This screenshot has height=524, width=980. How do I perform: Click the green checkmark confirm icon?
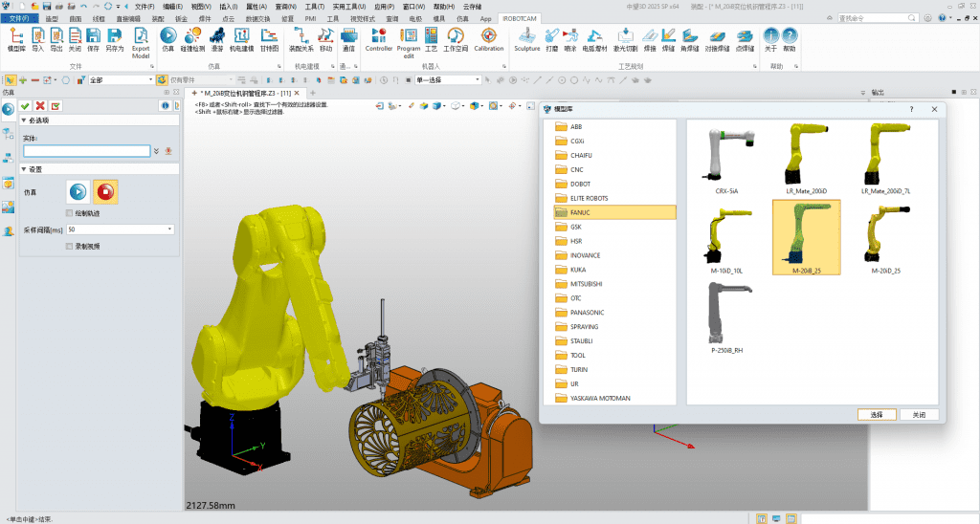(25, 105)
